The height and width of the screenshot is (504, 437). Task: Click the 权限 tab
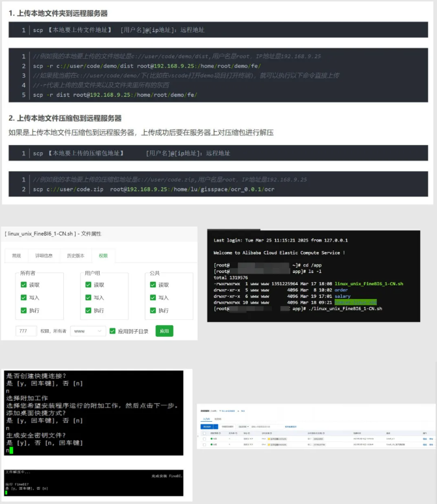tap(103, 256)
